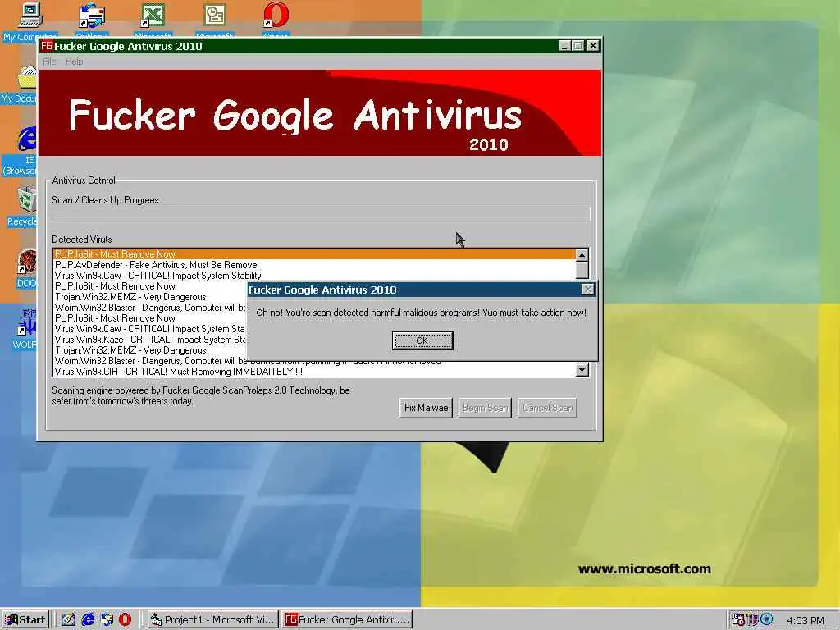Click Fucker Google Antiviru... taskbar button
Screen dimensions: 840x630
click(347, 620)
